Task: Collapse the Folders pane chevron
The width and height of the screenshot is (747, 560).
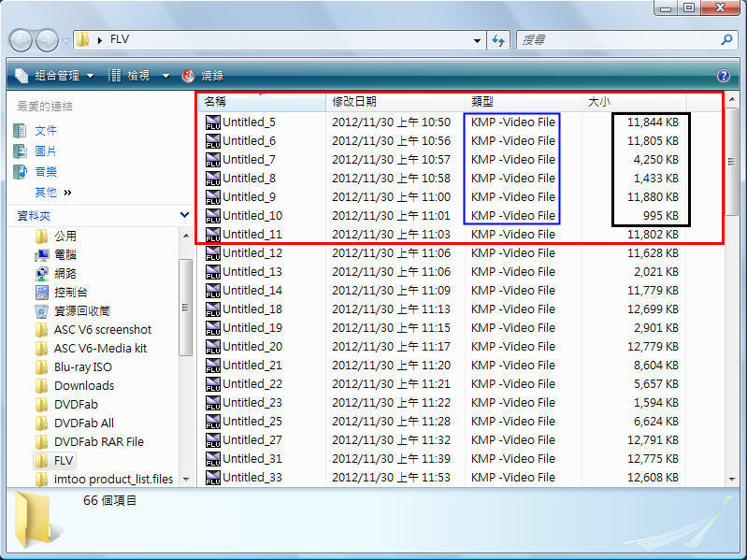Action: click(184, 215)
